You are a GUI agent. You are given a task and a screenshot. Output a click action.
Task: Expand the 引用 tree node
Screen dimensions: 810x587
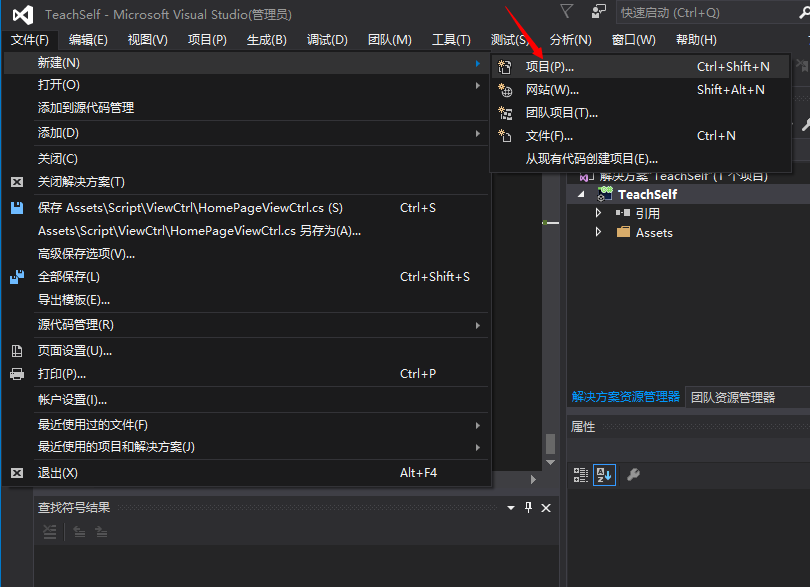[598, 213]
